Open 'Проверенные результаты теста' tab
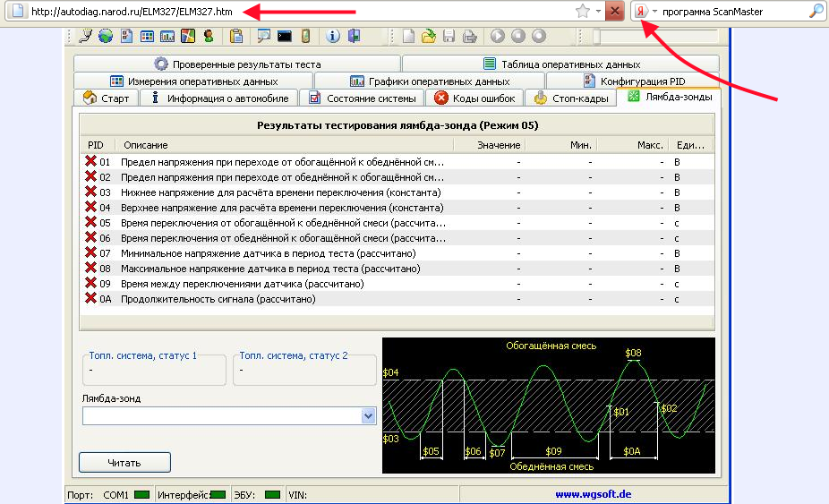Viewport: 829px width, 504px height. (x=237, y=64)
